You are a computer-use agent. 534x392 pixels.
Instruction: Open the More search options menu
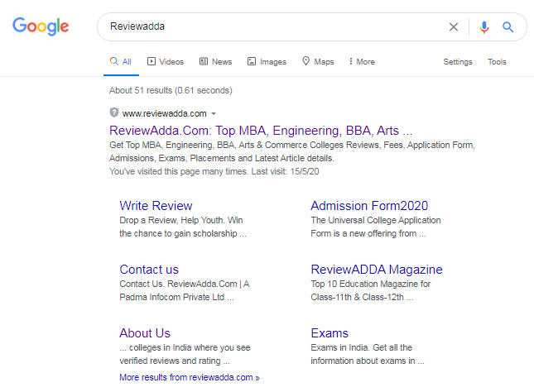(362, 62)
